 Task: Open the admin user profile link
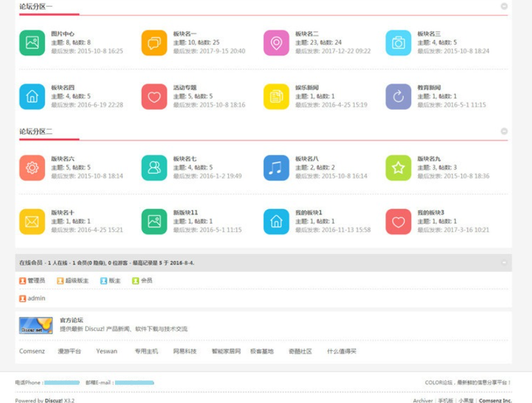pyautogui.click(x=36, y=298)
